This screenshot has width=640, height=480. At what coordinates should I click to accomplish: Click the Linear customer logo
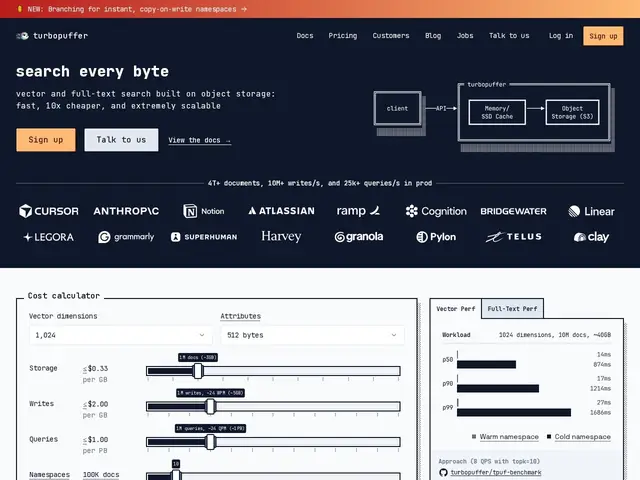(591, 211)
